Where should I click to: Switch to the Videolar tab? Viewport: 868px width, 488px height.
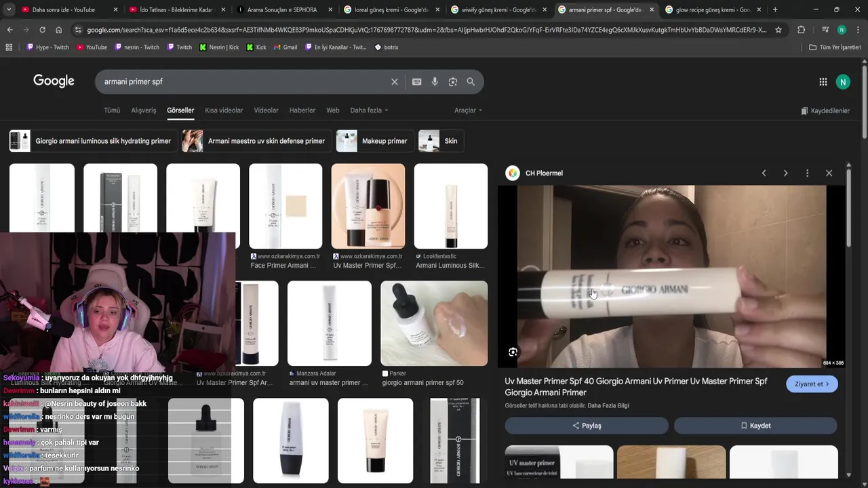pyautogui.click(x=266, y=110)
